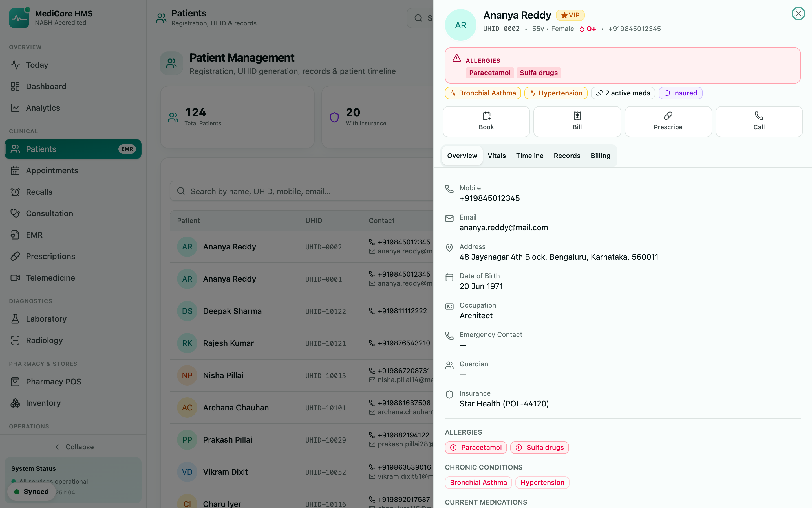Collapse the sidebar
This screenshot has height=508, width=812.
tap(74, 447)
